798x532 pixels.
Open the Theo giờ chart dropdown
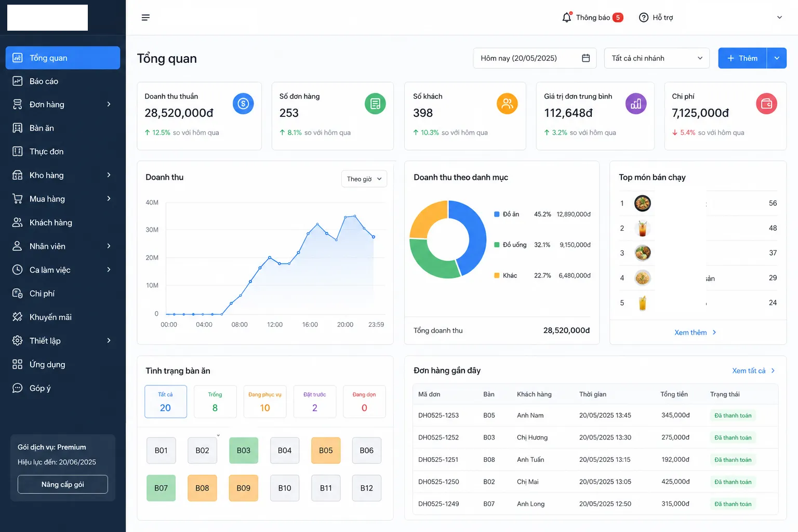[x=364, y=179]
